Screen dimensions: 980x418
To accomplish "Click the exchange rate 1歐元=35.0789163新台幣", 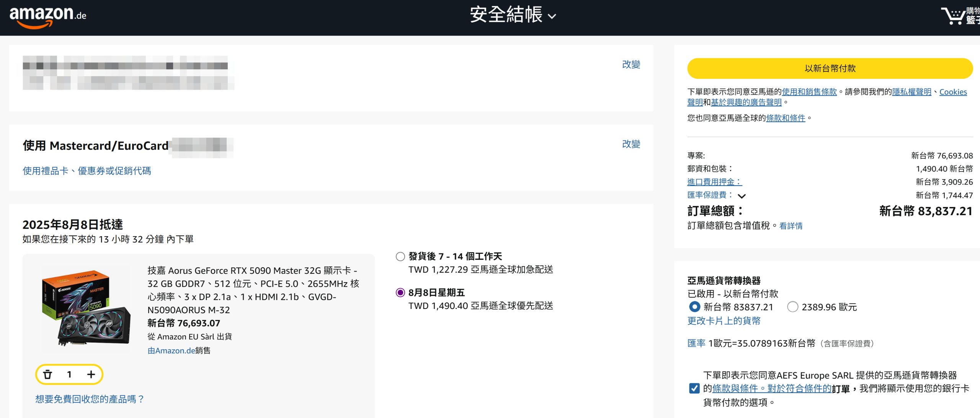I will coord(762,343).
